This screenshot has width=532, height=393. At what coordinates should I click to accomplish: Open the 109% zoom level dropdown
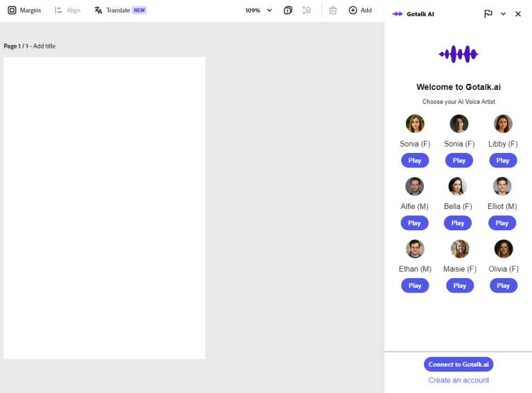(x=258, y=10)
